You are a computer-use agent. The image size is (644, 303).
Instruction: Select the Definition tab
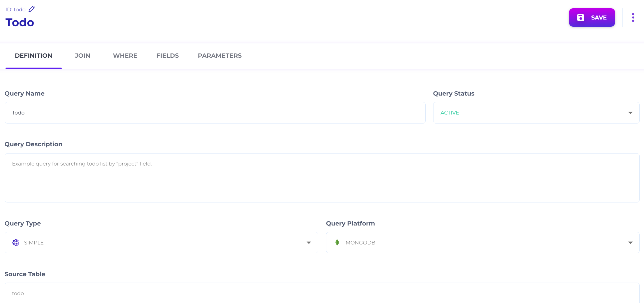pyautogui.click(x=33, y=56)
